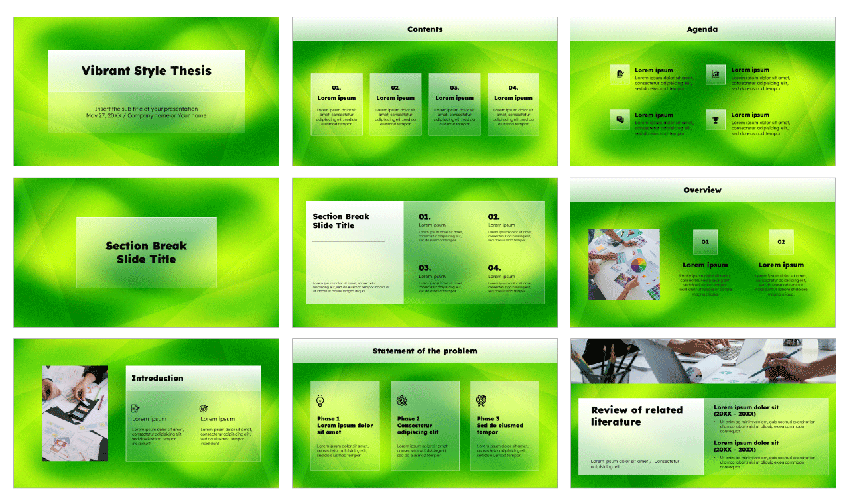This screenshot has height=504, width=849.
Task: Click the '04.' number in section break list slide
Action: click(495, 268)
